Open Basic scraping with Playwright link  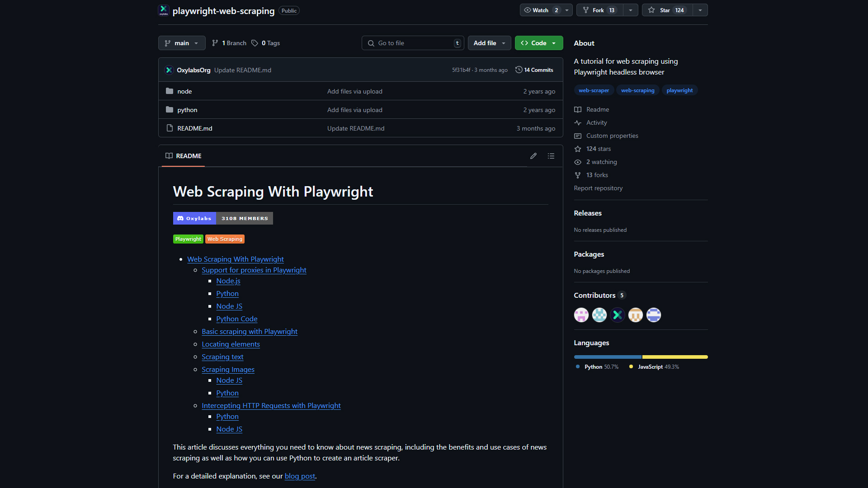[250, 332]
